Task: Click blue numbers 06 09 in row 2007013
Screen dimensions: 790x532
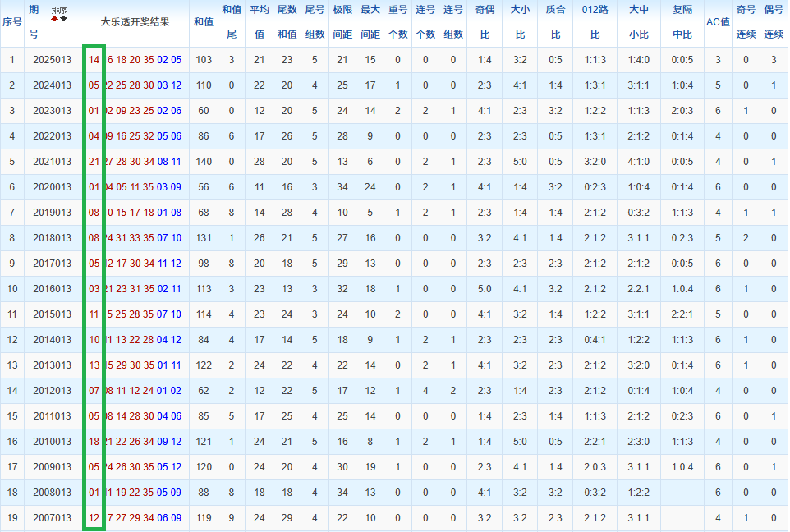Action: (x=169, y=518)
